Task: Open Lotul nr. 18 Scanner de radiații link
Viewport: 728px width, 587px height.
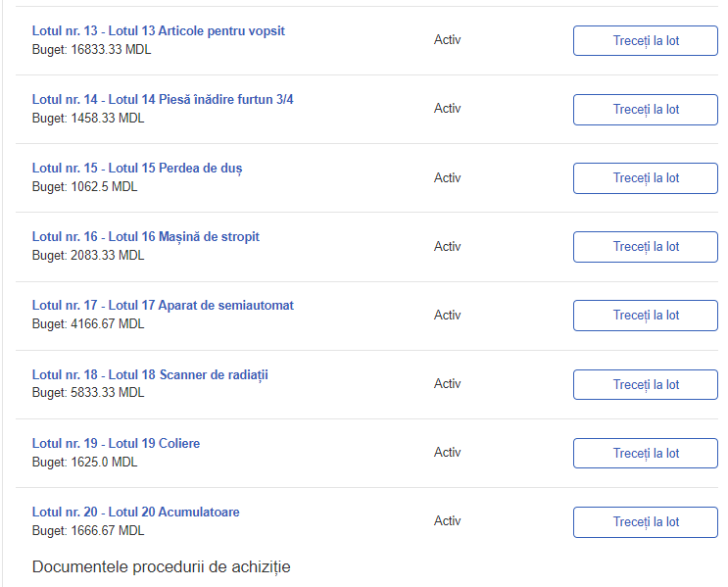Action: coord(150,374)
